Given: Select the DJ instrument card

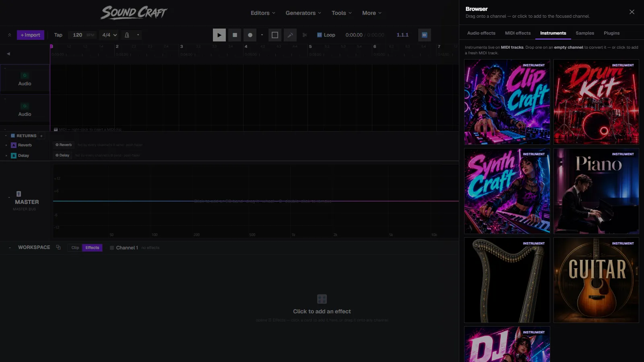Looking at the screenshot, I should click(x=507, y=344).
